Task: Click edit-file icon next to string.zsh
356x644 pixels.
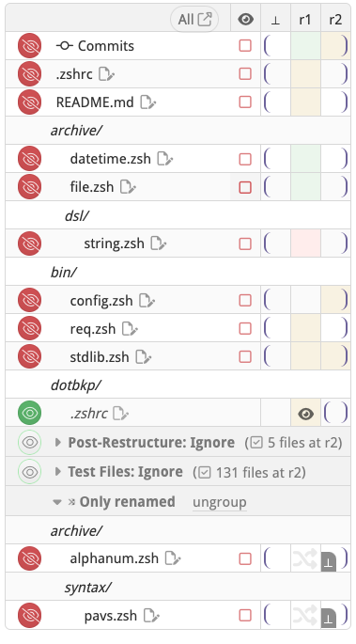Action: (159, 243)
